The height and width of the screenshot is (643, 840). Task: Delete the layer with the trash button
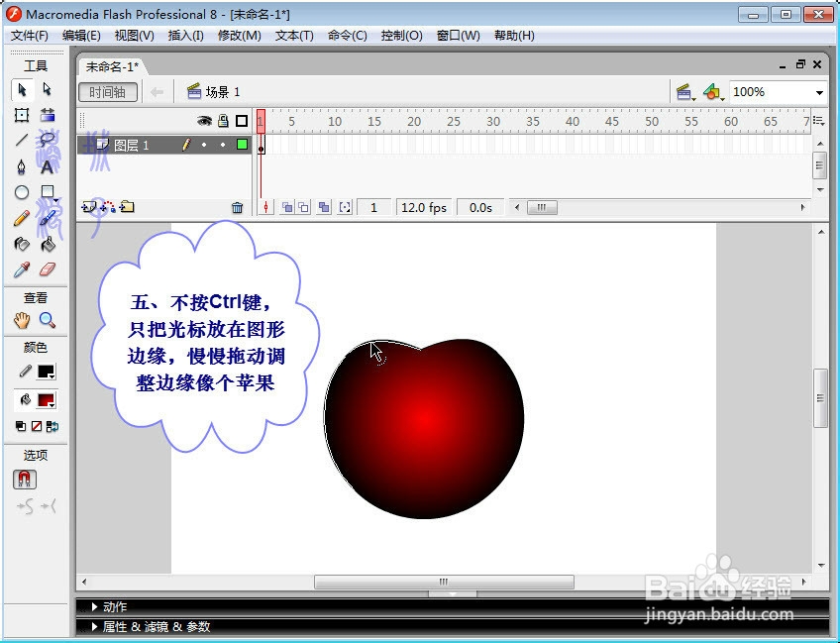(237, 206)
